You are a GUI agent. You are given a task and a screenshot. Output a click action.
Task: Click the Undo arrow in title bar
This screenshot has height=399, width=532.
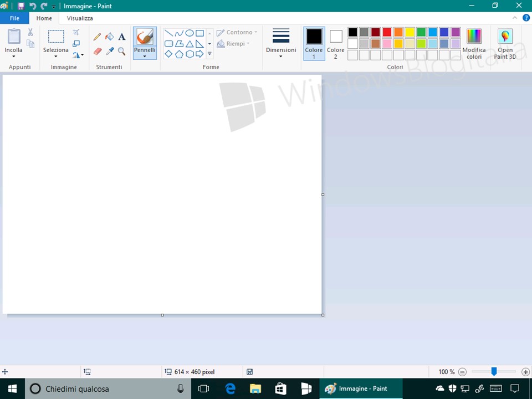[x=33, y=6]
